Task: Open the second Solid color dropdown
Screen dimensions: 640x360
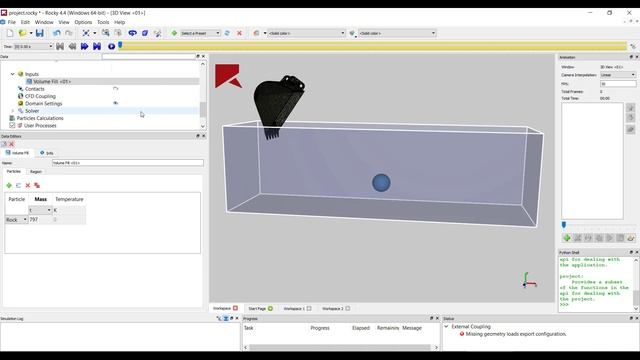Action: (398, 33)
